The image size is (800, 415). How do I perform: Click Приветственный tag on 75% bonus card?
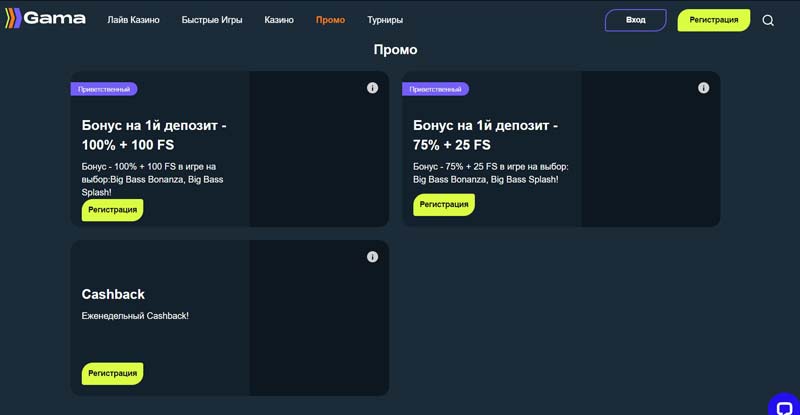pyautogui.click(x=435, y=89)
